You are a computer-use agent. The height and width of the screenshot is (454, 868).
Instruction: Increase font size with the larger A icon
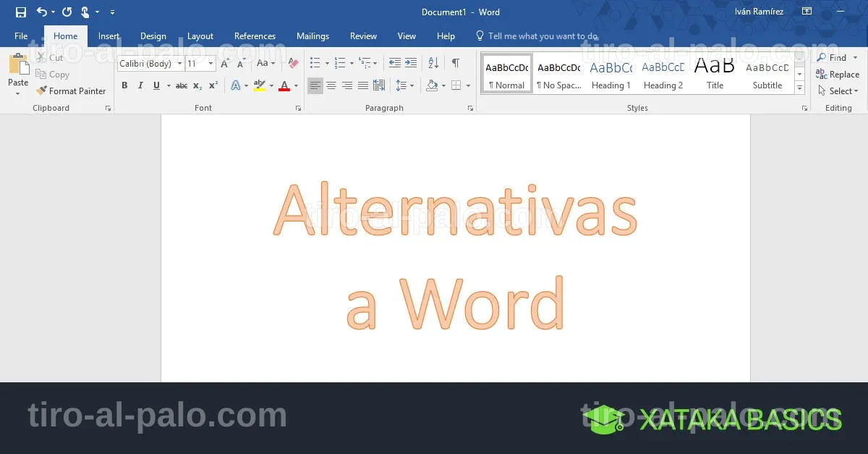(x=225, y=64)
